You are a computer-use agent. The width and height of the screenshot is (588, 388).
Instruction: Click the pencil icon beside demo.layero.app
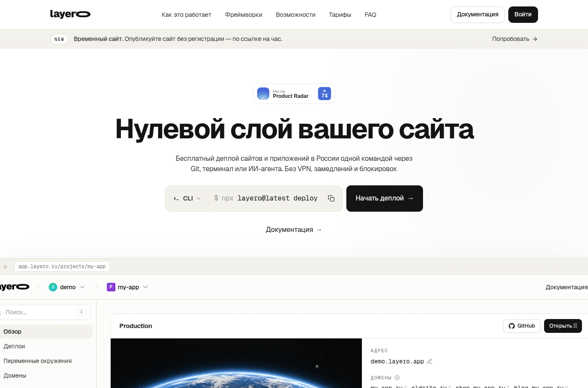pyautogui.click(x=429, y=361)
